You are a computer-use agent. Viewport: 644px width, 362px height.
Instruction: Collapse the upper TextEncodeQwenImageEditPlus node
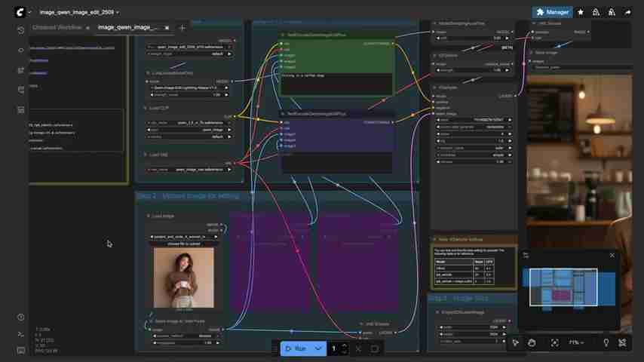(x=283, y=35)
